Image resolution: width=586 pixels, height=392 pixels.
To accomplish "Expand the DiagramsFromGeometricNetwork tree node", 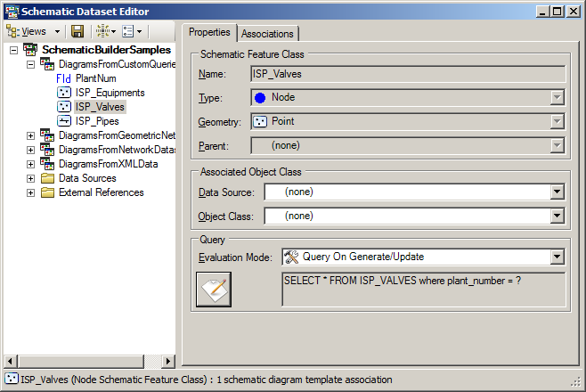I will tap(30, 135).
